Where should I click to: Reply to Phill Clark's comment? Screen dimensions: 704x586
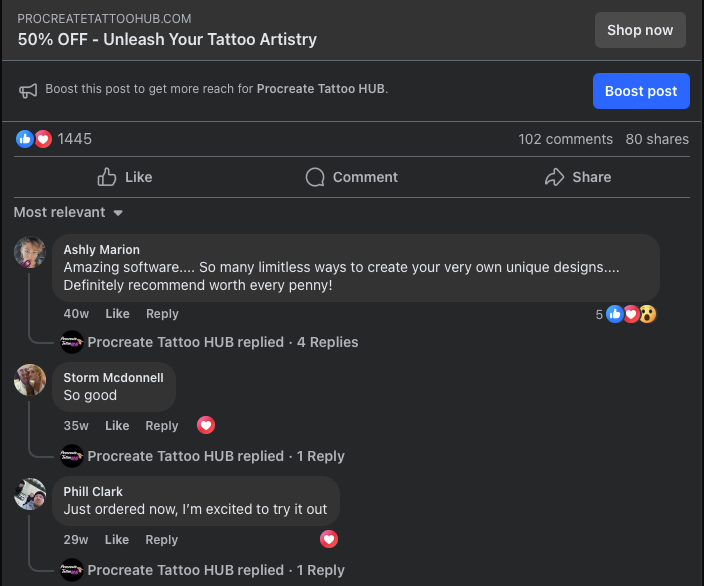[162, 539]
